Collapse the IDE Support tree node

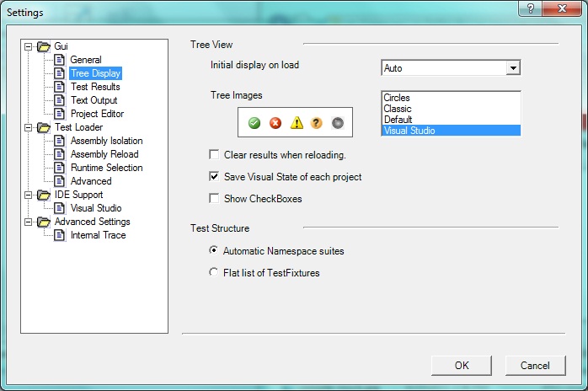[x=29, y=195]
